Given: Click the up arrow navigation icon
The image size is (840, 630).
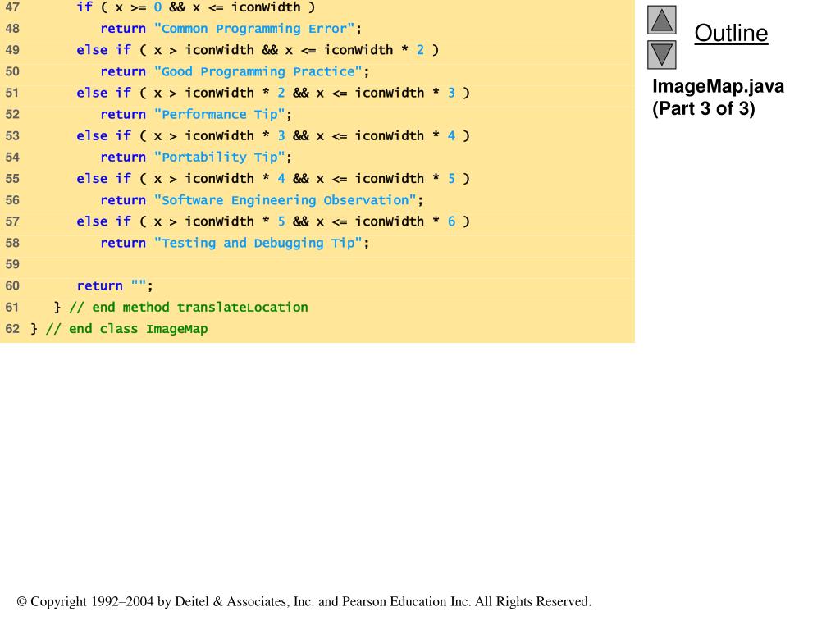Looking at the screenshot, I should pyautogui.click(x=662, y=20).
